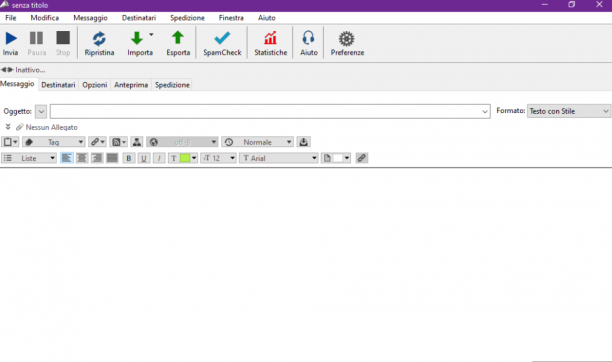This screenshot has height=362, width=612.
Task: Open the Tag dropdown
Action: tap(53, 142)
